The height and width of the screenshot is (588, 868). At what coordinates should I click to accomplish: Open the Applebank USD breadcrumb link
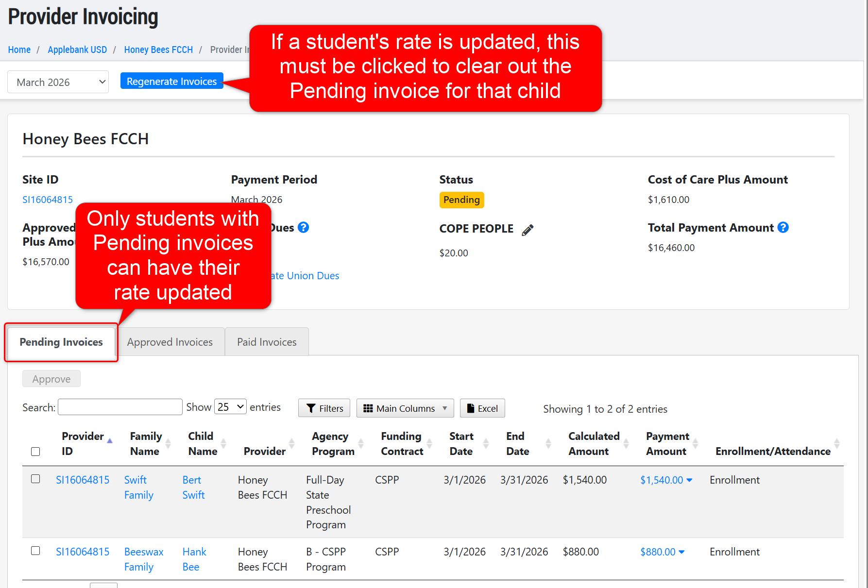pyautogui.click(x=77, y=50)
